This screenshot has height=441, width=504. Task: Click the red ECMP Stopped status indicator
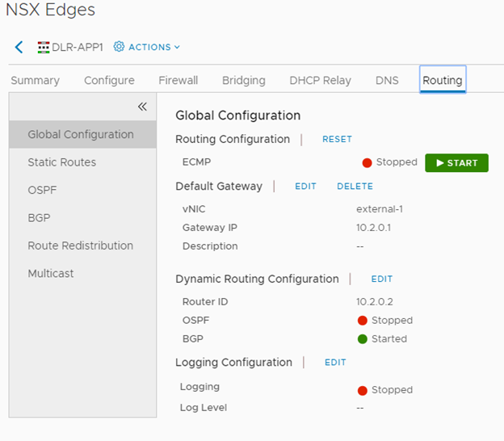367,162
